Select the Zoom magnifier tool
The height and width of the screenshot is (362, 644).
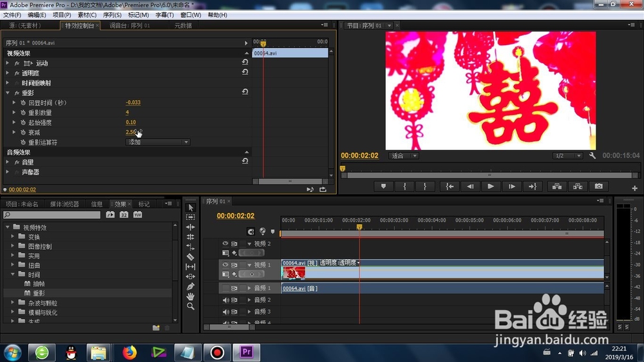pyautogui.click(x=191, y=306)
